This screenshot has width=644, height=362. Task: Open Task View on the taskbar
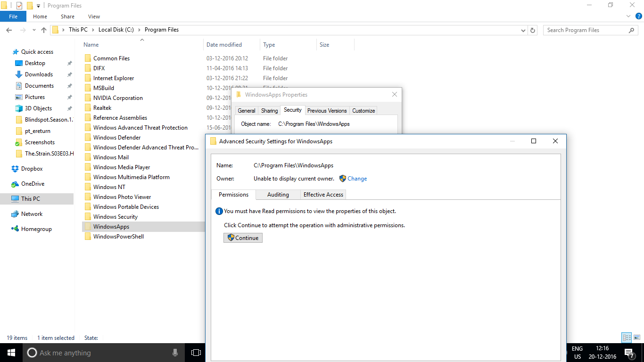pos(196,353)
